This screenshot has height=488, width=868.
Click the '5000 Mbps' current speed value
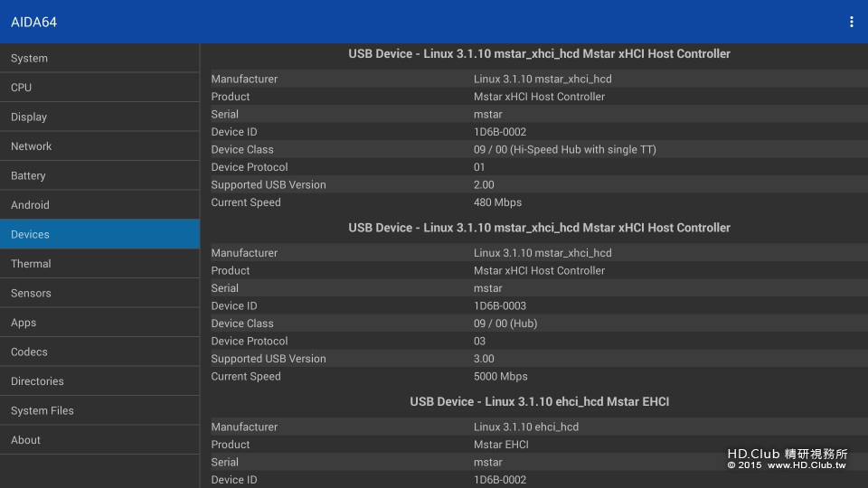pyautogui.click(x=500, y=376)
